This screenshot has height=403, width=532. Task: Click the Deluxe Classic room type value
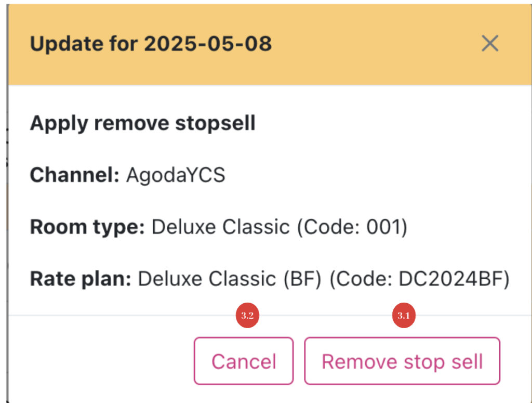coord(220,227)
